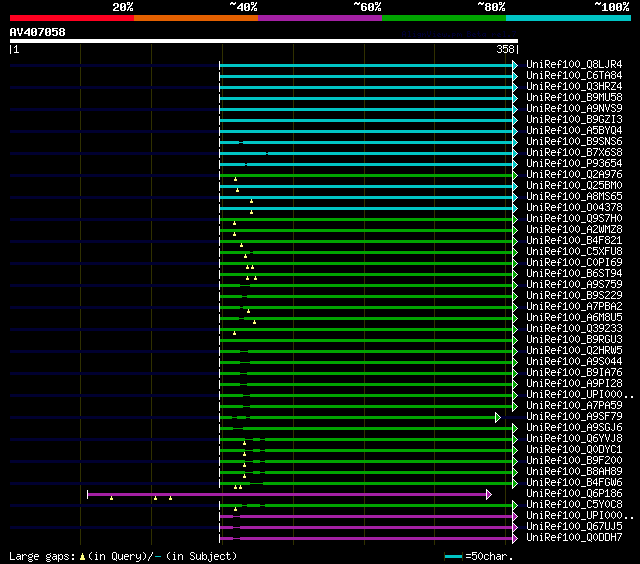640x564 pixels.
Task: Open the UniRef100_Q67UJ5 hit label
Action: pyautogui.click(x=574, y=527)
